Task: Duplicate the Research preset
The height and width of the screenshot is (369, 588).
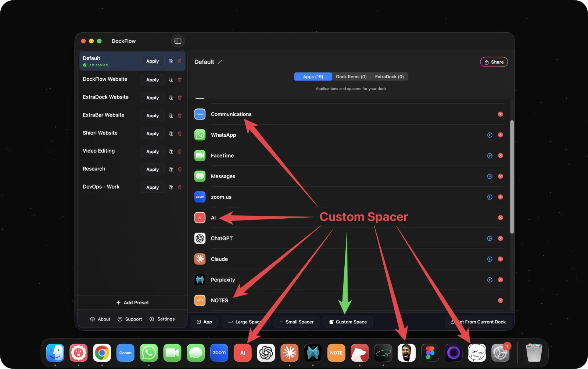Action: click(x=171, y=169)
